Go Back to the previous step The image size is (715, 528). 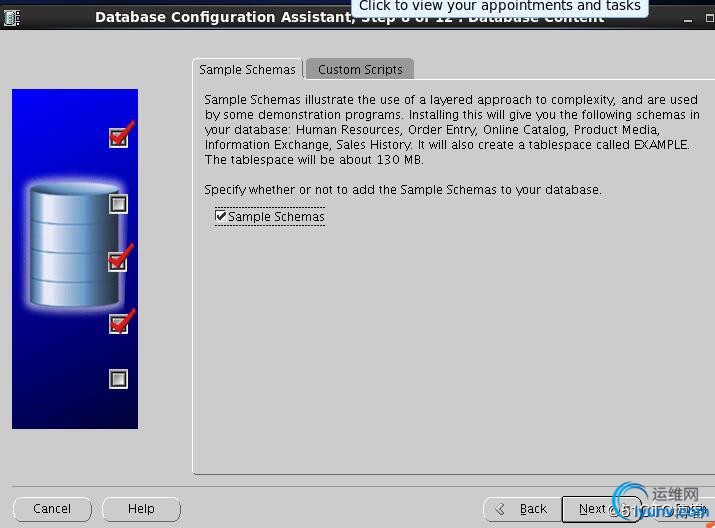pyautogui.click(x=523, y=508)
